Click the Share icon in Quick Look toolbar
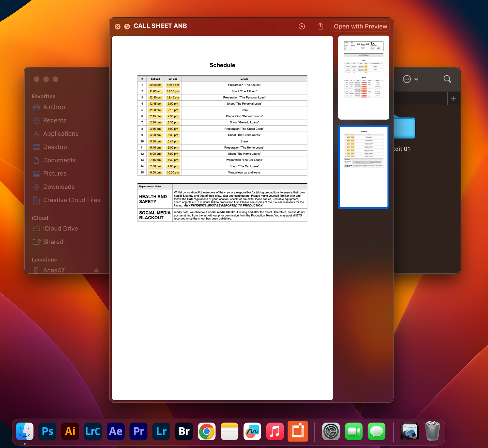Viewport: 488px width, 448px height. [320, 26]
